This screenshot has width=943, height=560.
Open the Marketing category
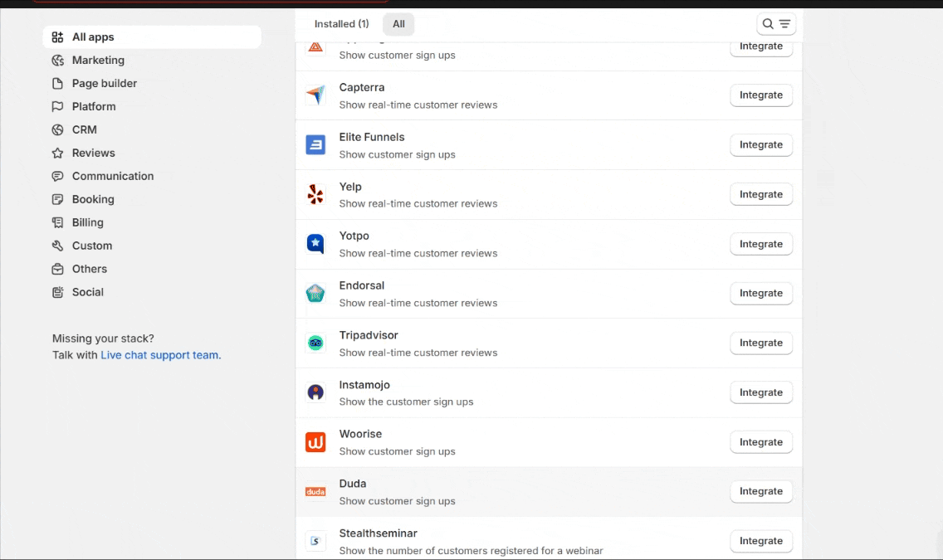coord(98,61)
